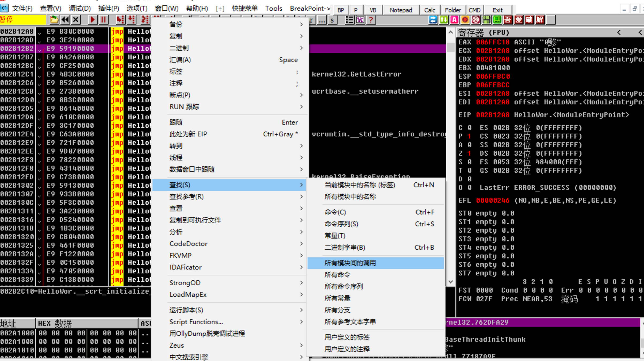Click the disassembly scrollbar down arrow
The width and height of the screenshot is (644, 361).
[x=451, y=282]
